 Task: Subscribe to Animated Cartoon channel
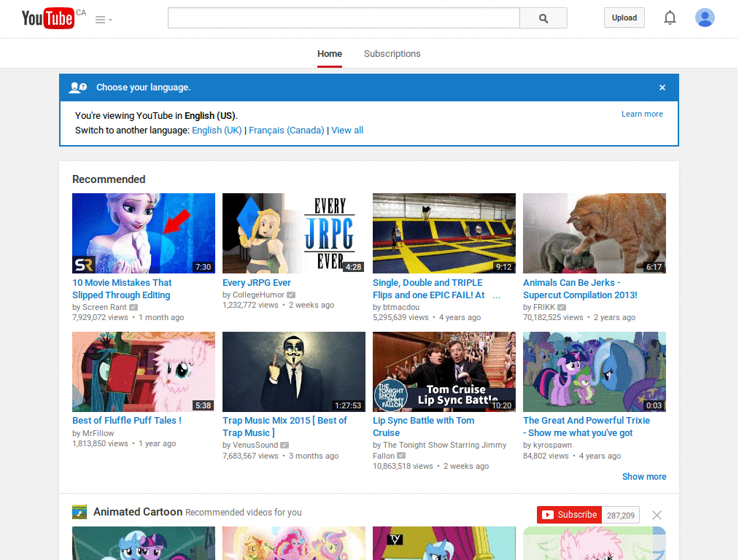569,515
